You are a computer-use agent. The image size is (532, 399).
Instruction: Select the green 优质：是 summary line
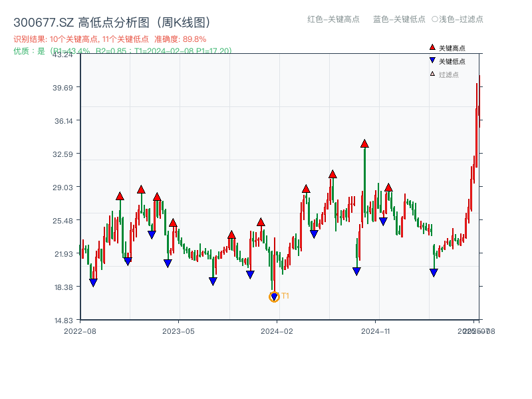point(122,51)
